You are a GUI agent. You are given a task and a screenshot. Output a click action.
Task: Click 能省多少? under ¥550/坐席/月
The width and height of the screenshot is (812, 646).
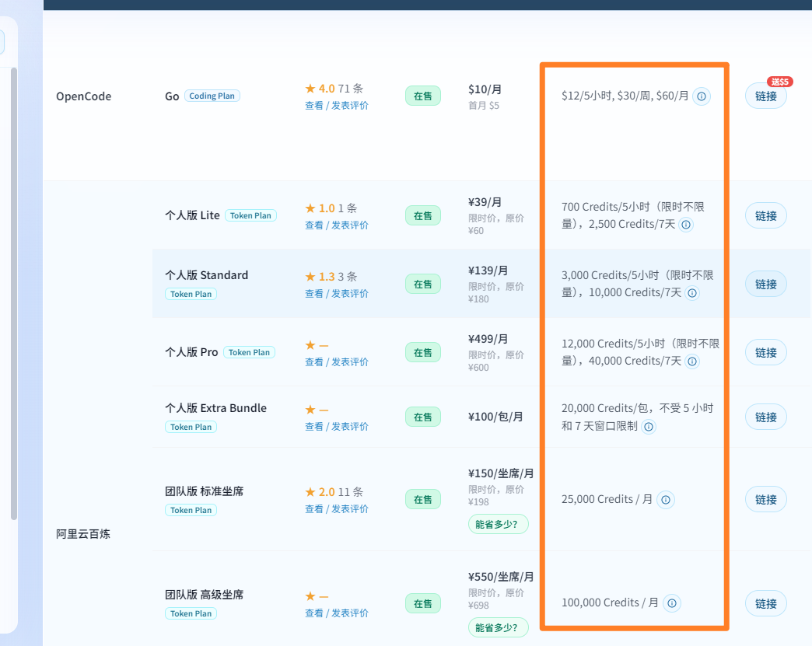pos(499,627)
